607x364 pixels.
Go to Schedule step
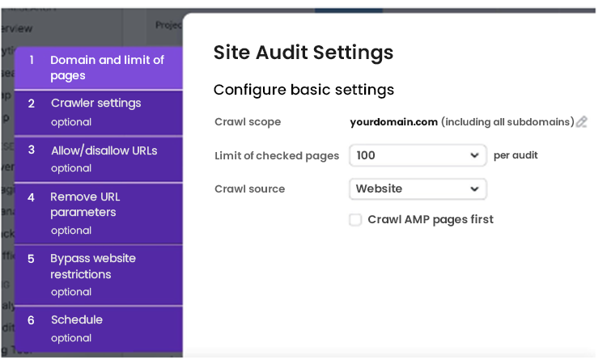pyautogui.click(x=99, y=328)
